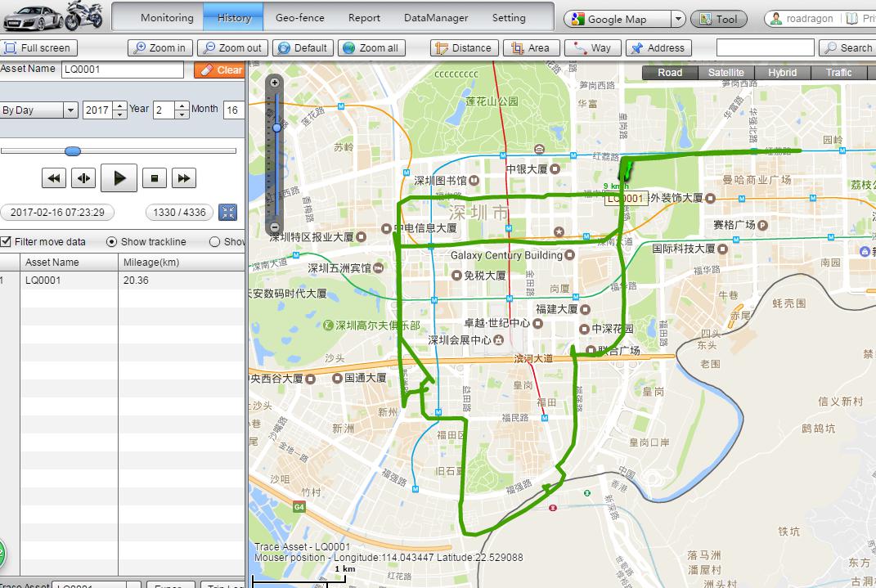The width and height of the screenshot is (876, 588).
Task: Click the minus button on map zoom bar
Action: 274,227
